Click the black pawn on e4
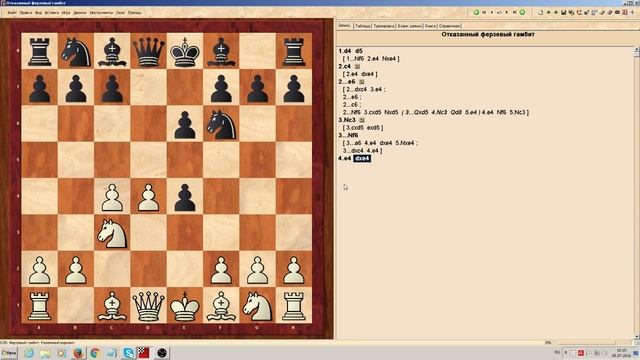640x360 pixels. (184, 197)
